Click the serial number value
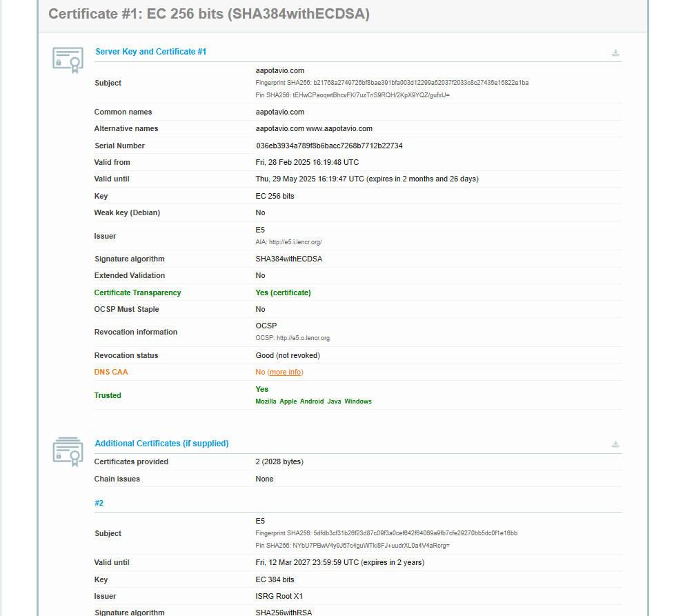 [x=329, y=146]
